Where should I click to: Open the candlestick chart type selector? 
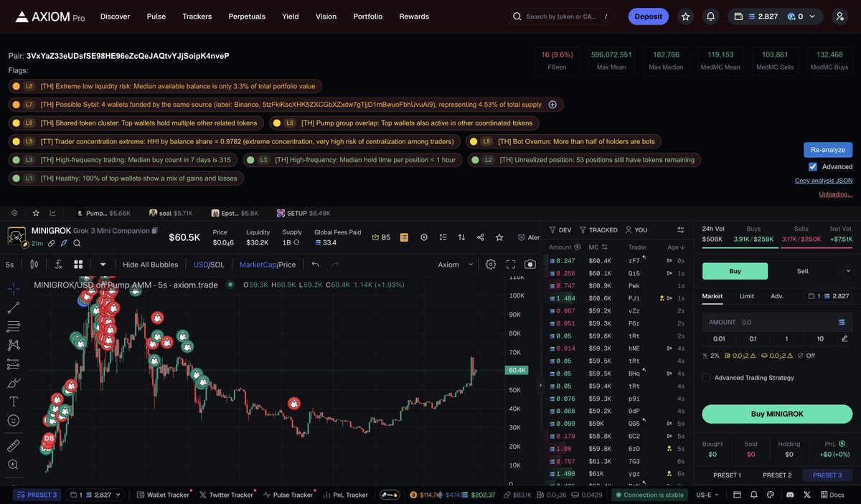tap(34, 265)
